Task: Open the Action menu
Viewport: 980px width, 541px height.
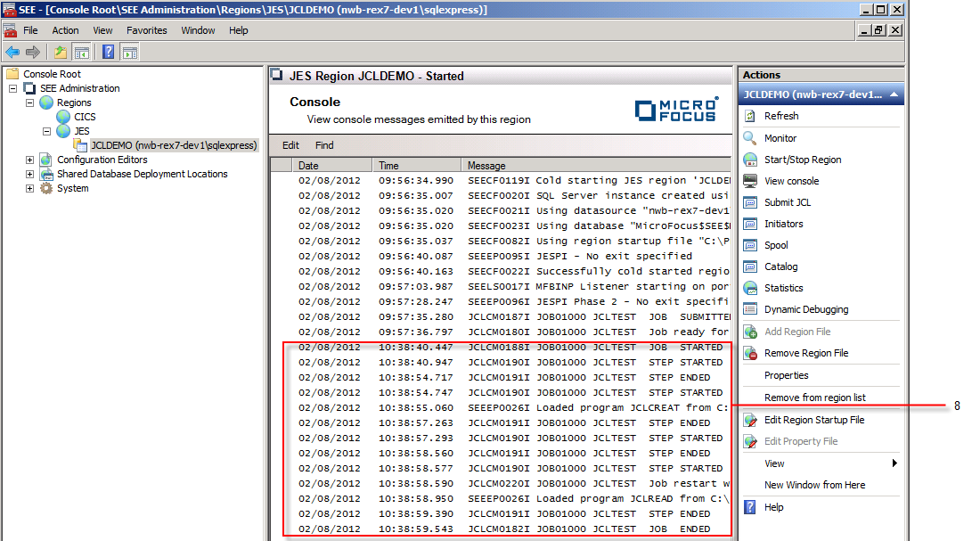Action: click(65, 29)
